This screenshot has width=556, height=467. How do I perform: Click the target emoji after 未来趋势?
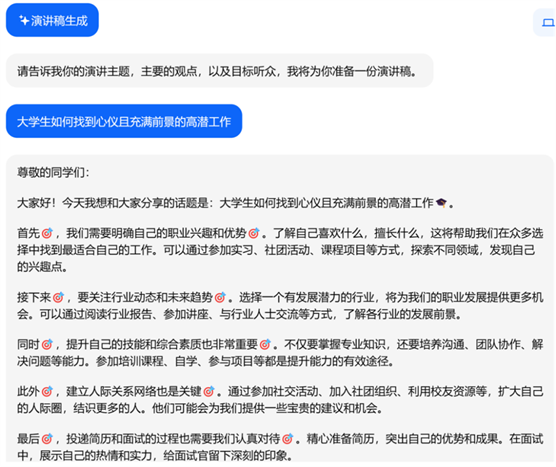click(220, 297)
